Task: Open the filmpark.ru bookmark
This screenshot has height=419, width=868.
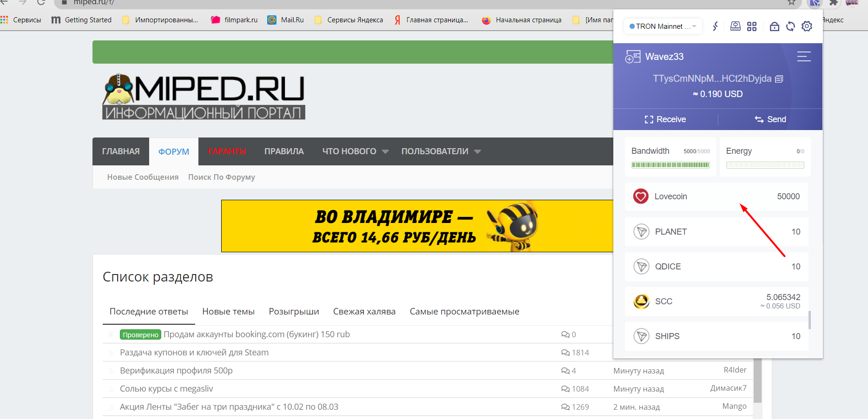Action: point(234,20)
